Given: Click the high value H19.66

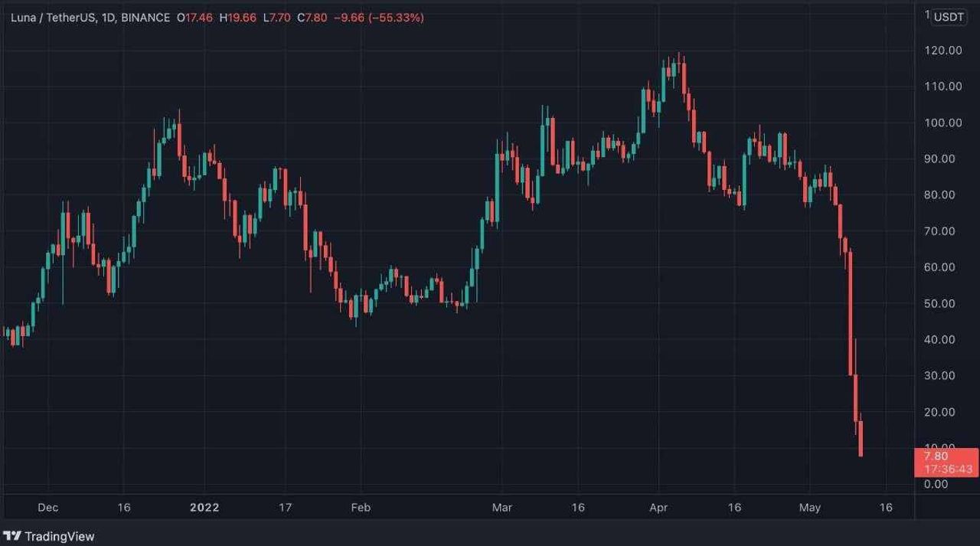Looking at the screenshot, I should point(237,17).
